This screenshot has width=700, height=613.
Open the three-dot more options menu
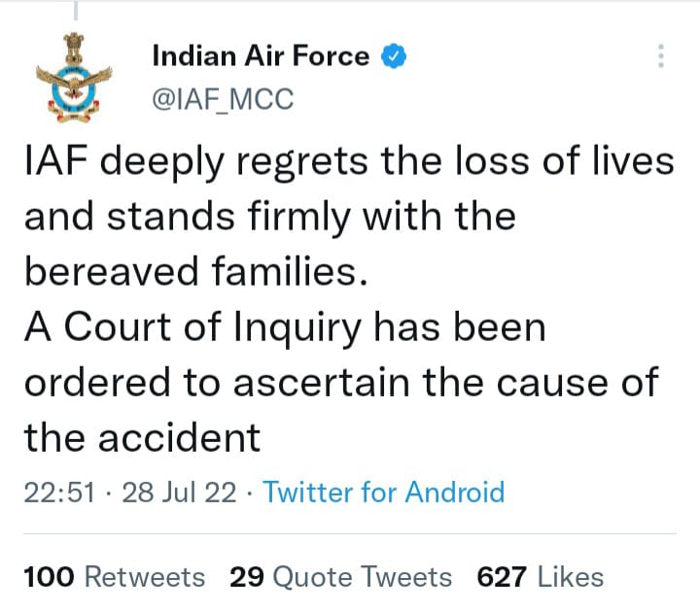pos(661,55)
